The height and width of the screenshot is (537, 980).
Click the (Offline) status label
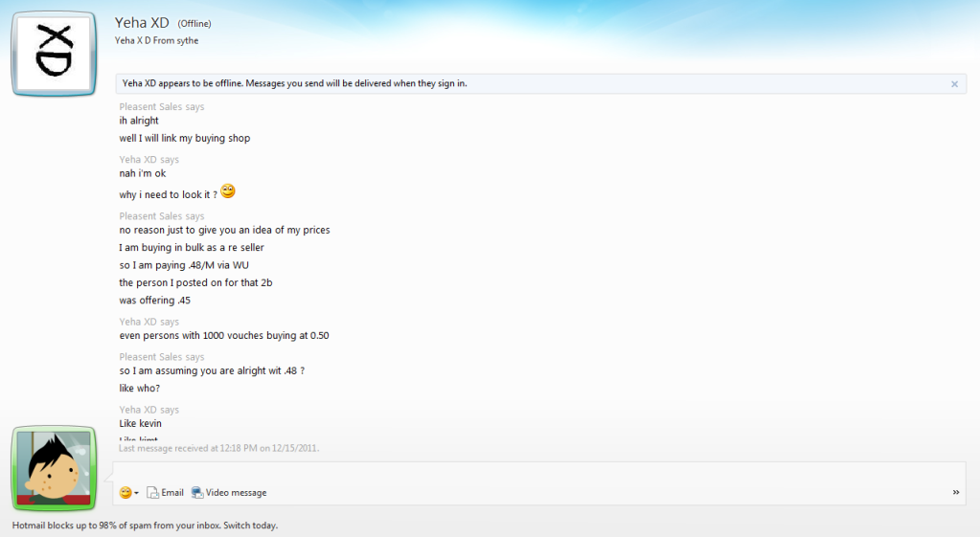tap(194, 24)
